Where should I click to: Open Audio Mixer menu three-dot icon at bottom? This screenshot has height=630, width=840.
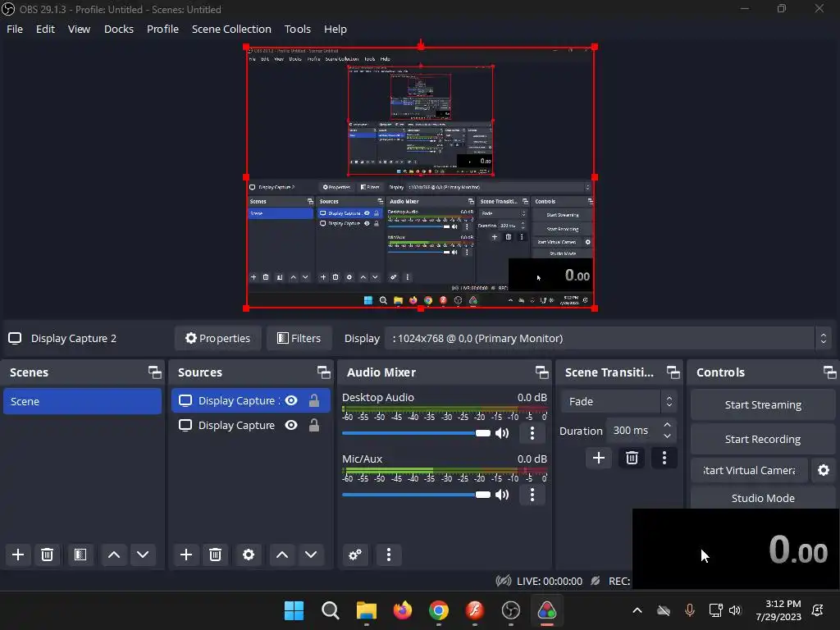pyautogui.click(x=388, y=555)
